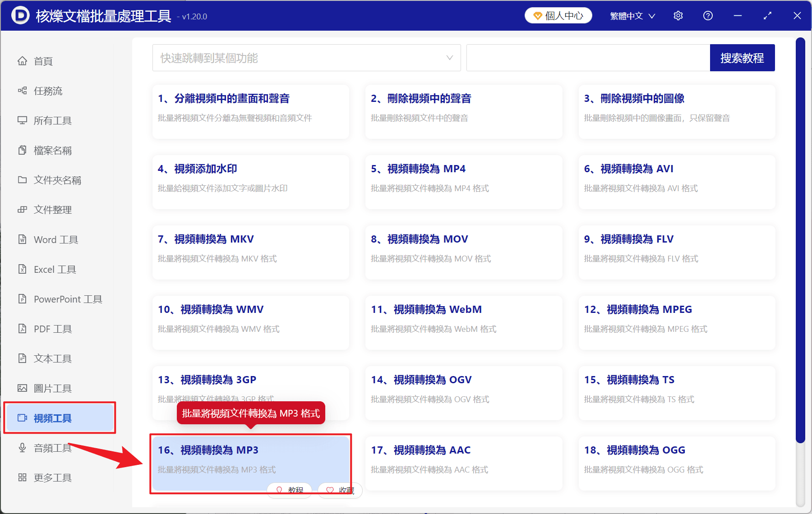812x514 pixels.
Task: Open card 12 視頻轉換為 MPEG
Action: 677,322
